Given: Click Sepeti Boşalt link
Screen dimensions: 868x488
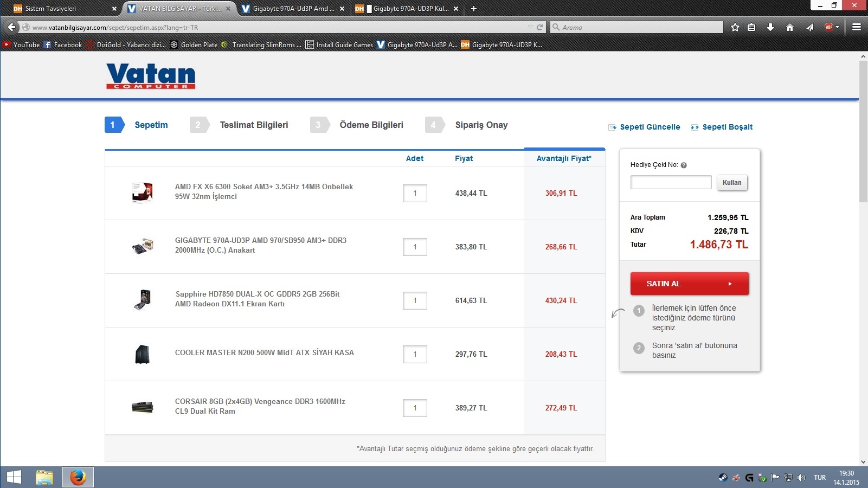Looking at the screenshot, I should point(722,127).
